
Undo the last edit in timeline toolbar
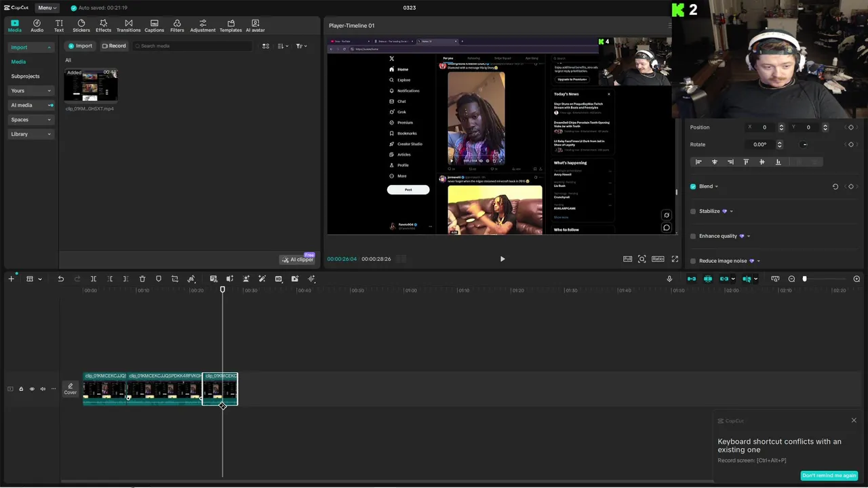click(60, 279)
